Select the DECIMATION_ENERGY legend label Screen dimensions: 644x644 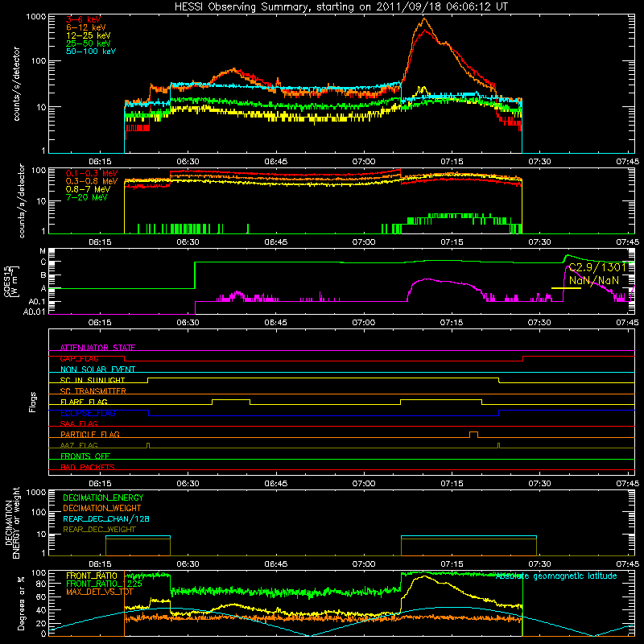point(103,497)
